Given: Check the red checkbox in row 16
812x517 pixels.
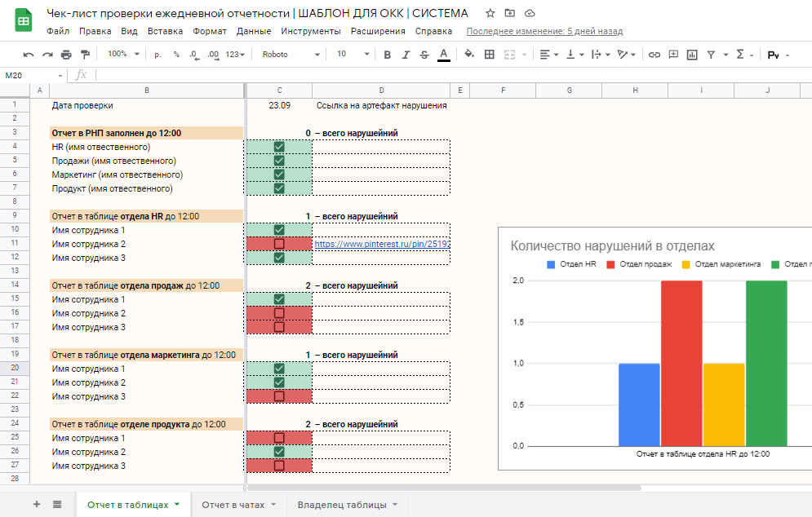Looking at the screenshot, I should pos(279,313).
